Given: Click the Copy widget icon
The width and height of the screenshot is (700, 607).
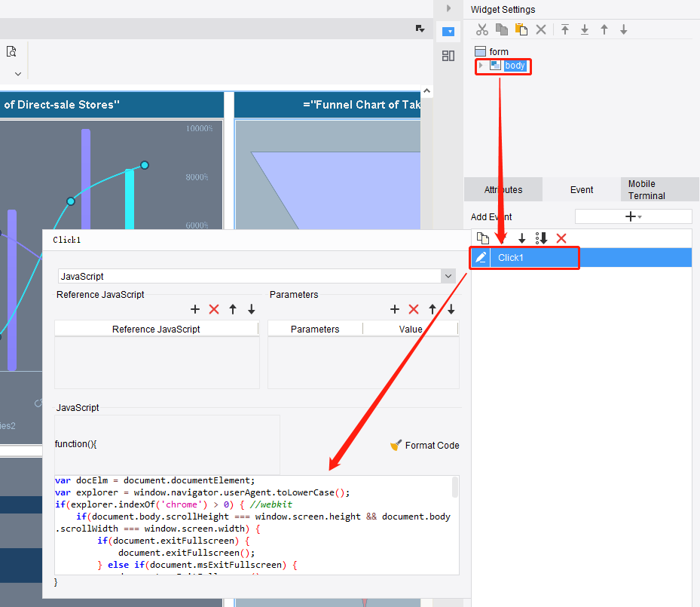Looking at the screenshot, I should coord(501,29).
